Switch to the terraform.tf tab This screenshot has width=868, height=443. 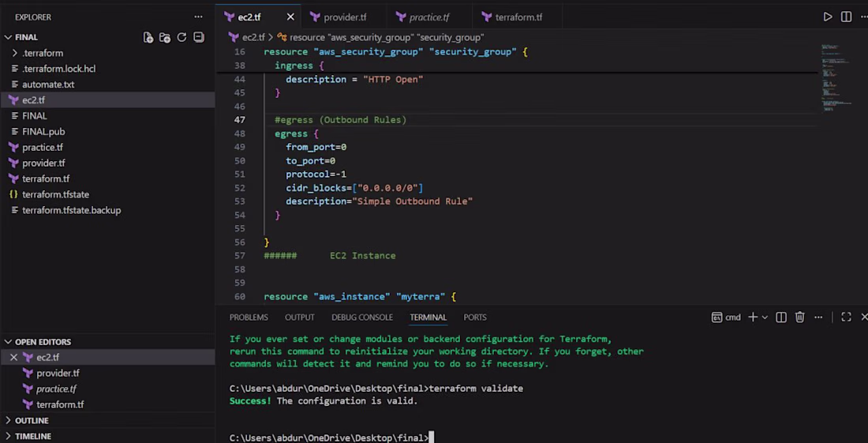click(518, 17)
